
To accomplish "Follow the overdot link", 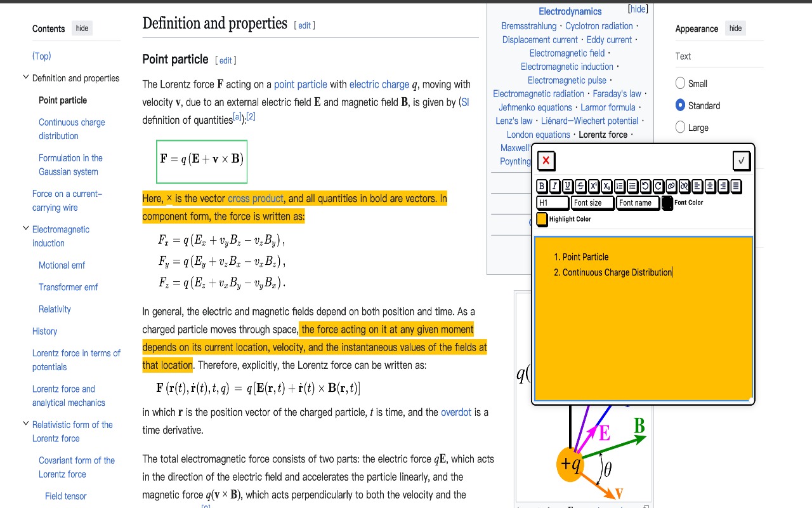I will pyautogui.click(x=456, y=412).
